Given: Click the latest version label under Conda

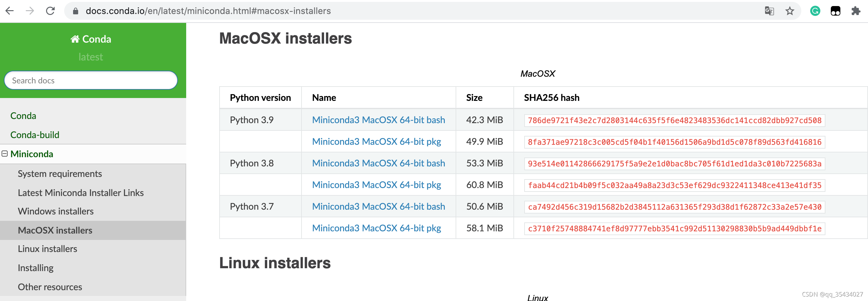Looking at the screenshot, I should 91,57.
